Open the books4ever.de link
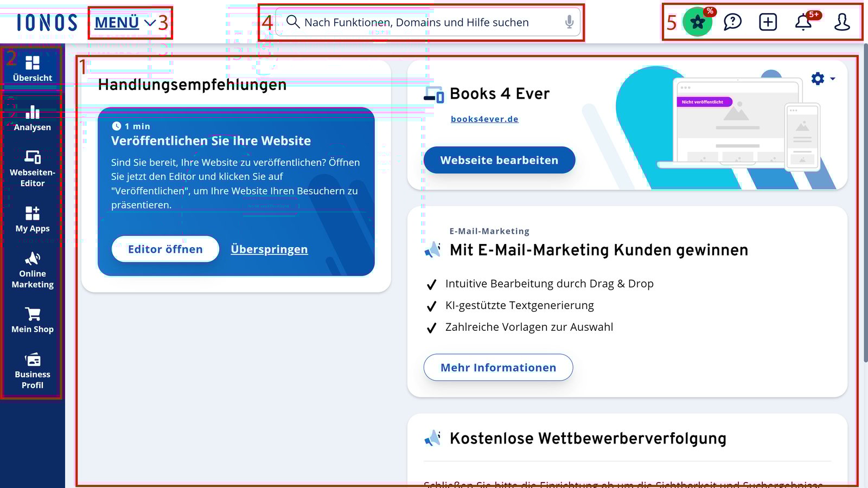Image resolution: width=868 pixels, height=488 pixels. 484,119
